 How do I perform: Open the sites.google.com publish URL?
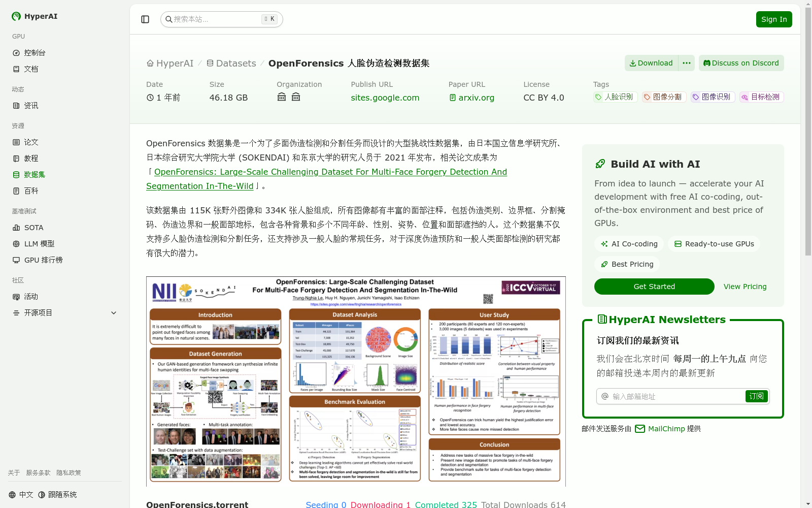coord(385,98)
